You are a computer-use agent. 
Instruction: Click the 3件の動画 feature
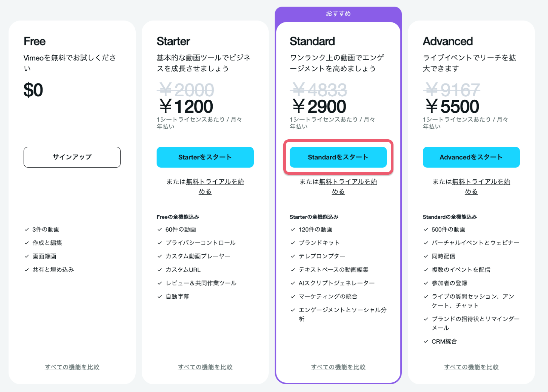tap(46, 229)
